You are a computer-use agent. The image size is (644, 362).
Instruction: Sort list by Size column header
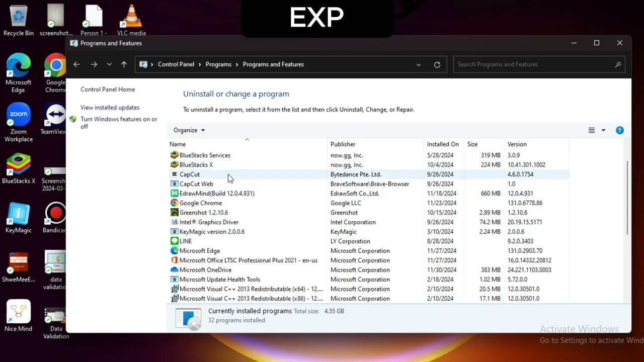click(x=484, y=144)
